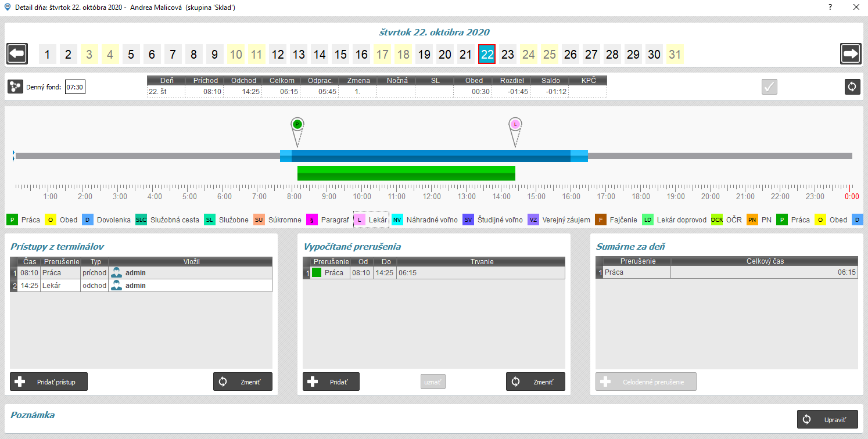
Task: Pick the Náhradné voľno NV icon
Action: point(397,220)
